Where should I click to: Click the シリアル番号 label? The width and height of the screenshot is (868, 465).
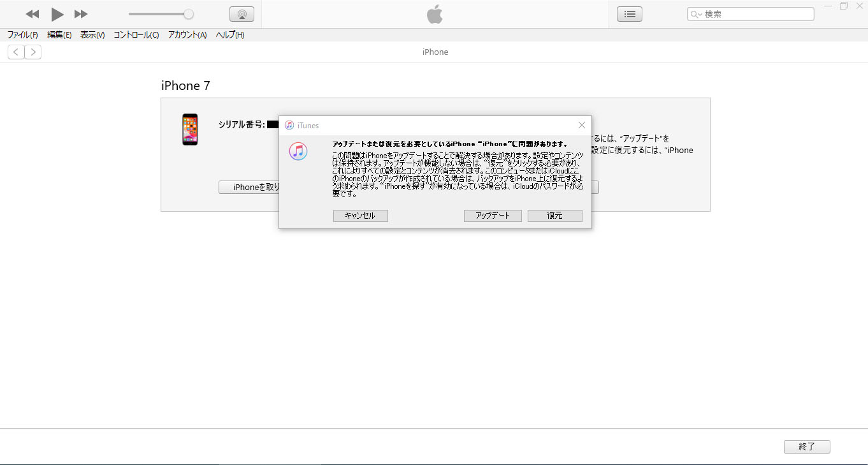tap(242, 124)
